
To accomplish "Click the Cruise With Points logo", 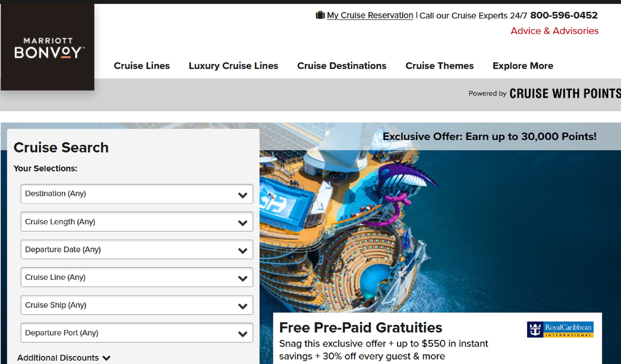I will (565, 94).
